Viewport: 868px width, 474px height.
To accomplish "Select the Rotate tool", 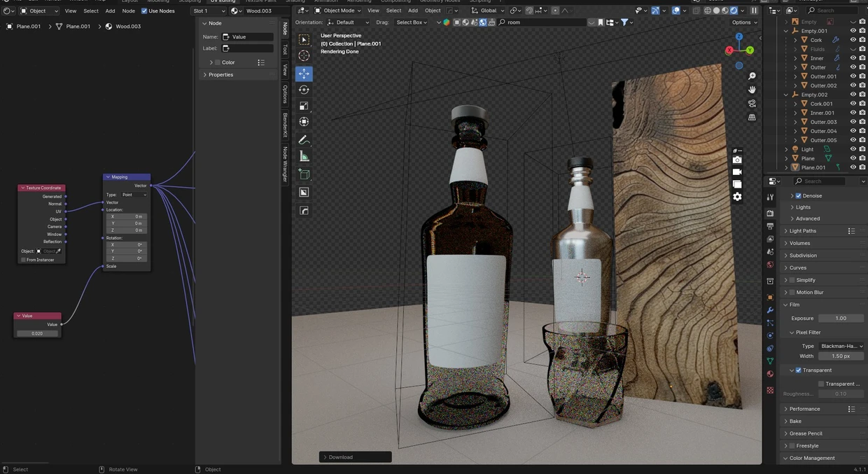I will tap(304, 90).
